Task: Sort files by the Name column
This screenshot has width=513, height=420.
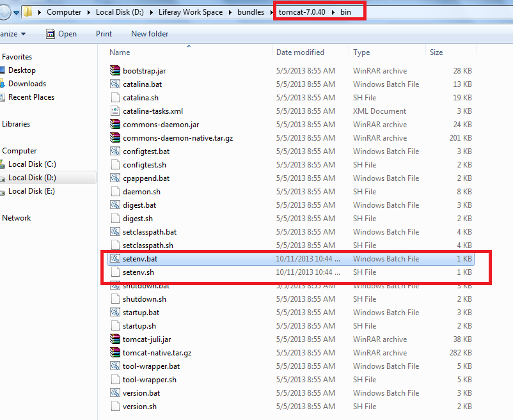Action: click(x=120, y=52)
